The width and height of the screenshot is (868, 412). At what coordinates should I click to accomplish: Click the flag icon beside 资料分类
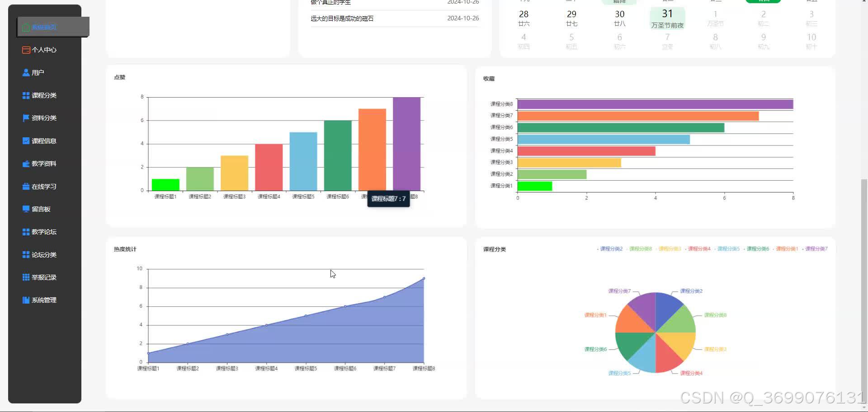click(26, 118)
